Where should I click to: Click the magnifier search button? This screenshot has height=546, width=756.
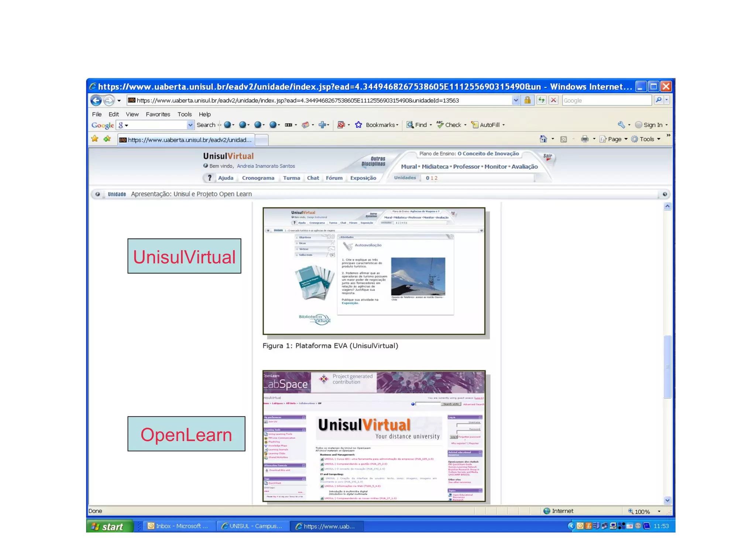[658, 100]
